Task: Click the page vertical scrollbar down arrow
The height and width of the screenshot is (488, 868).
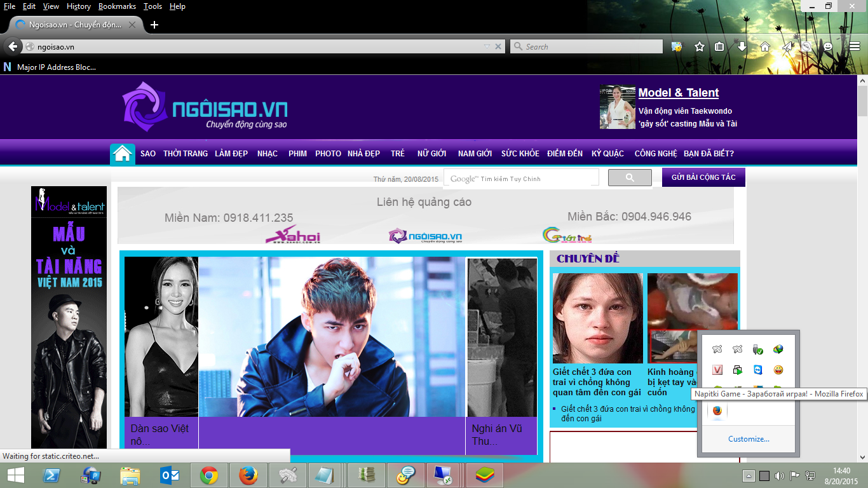Action: pyautogui.click(x=862, y=456)
